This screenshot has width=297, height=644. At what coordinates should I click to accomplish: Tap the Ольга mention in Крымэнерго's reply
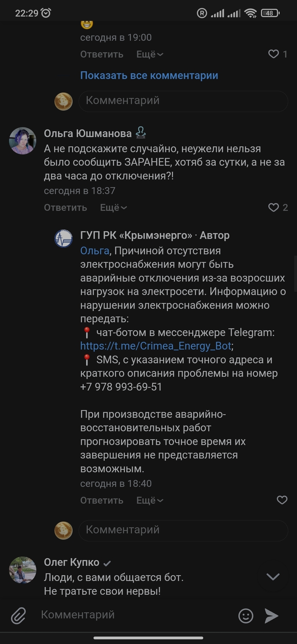tap(94, 251)
